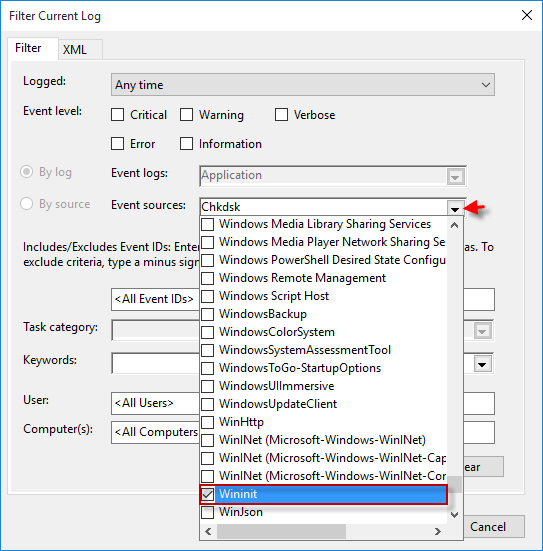
Task: Tick the Windows Script Host source
Action: [x=208, y=296]
